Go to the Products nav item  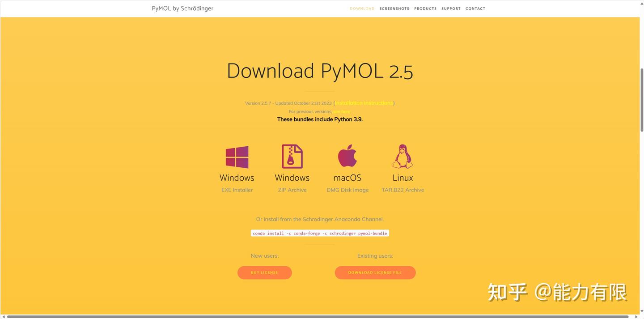[x=425, y=9]
